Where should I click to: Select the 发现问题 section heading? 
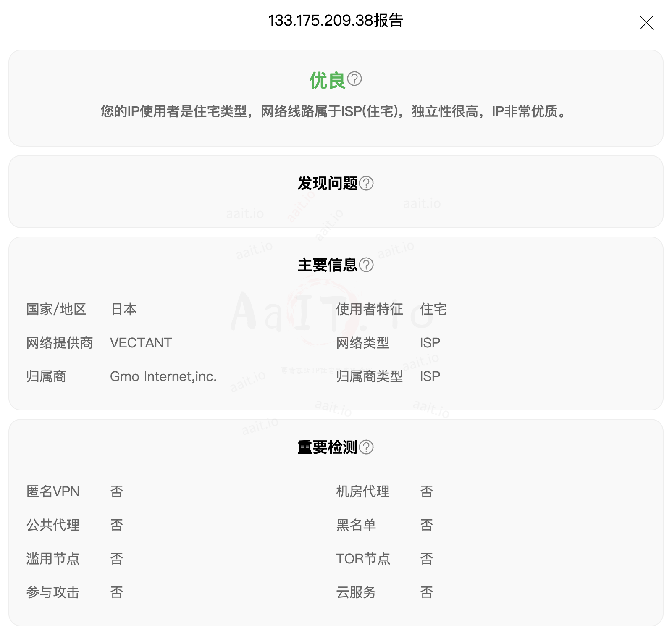click(x=328, y=183)
